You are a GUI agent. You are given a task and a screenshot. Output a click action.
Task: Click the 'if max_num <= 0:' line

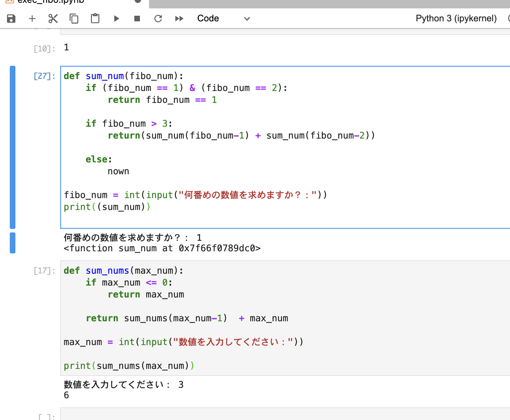(129, 282)
